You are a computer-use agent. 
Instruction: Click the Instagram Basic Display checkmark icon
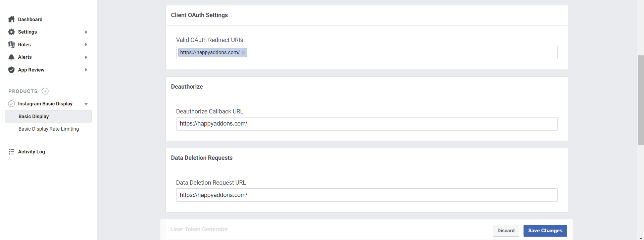(x=11, y=104)
